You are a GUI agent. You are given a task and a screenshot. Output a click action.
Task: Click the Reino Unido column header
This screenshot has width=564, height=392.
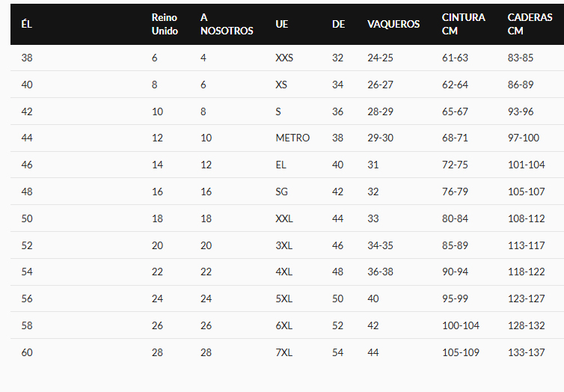(165, 24)
